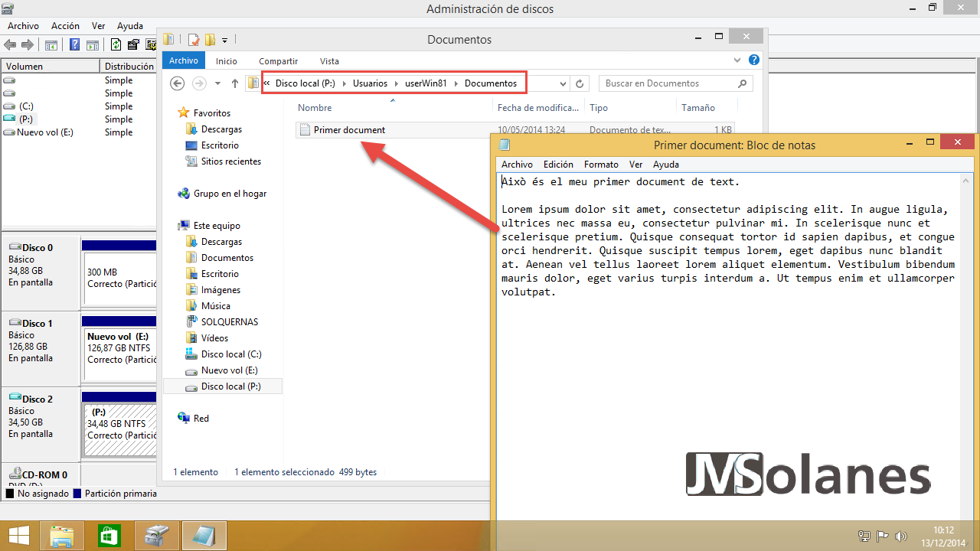Open the address bar history dropdown
This screenshot has height=551, width=980.
(x=563, y=83)
